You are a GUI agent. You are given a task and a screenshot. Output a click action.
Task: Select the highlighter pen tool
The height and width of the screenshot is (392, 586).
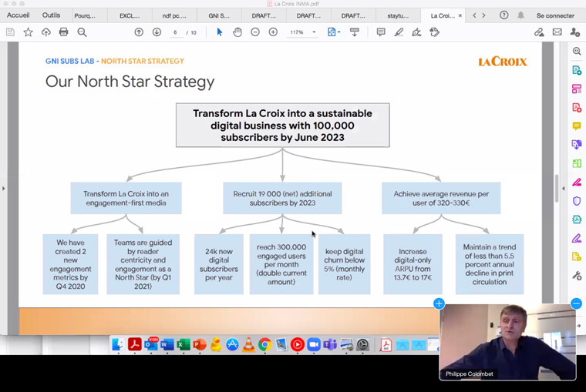[x=399, y=32]
